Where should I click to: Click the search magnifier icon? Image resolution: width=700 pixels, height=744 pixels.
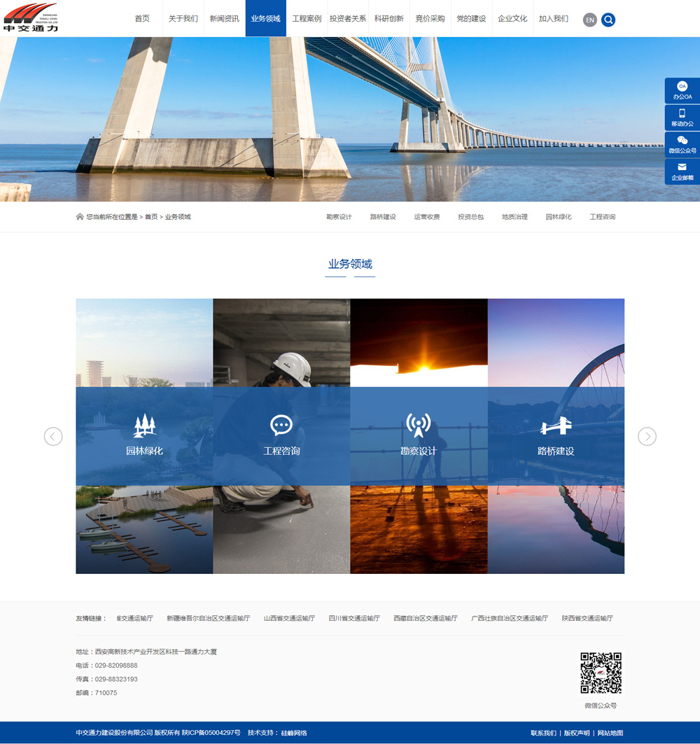[608, 20]
